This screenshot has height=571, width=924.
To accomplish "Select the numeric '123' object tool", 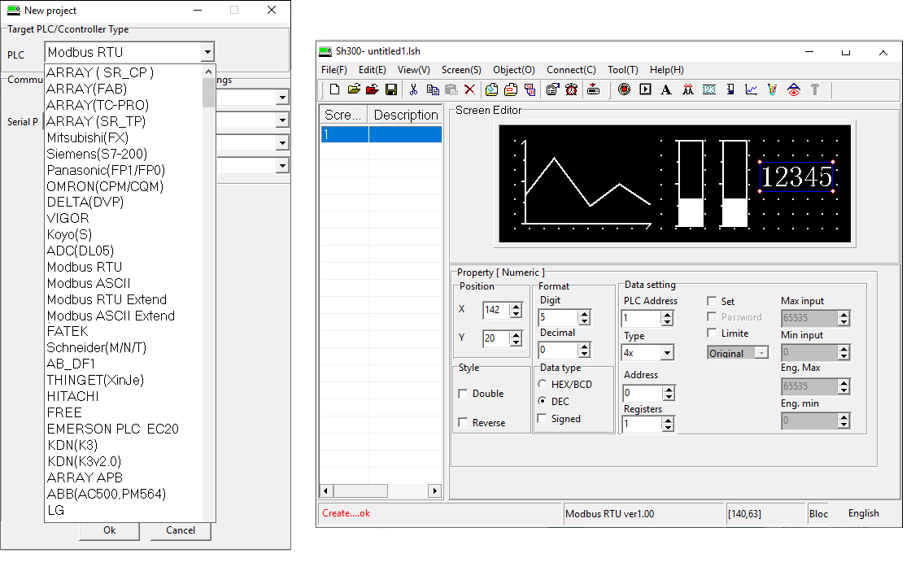I will coord(709,89).
